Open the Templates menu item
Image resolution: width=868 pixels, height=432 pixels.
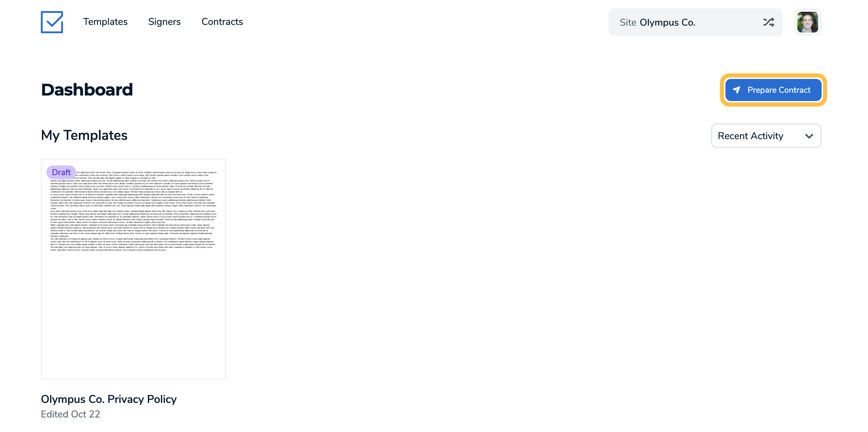pos(105,22)
